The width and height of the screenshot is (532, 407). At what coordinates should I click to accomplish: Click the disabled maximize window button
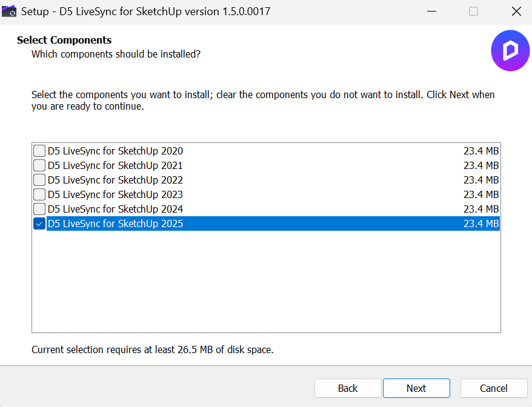(x=473, y=12)
